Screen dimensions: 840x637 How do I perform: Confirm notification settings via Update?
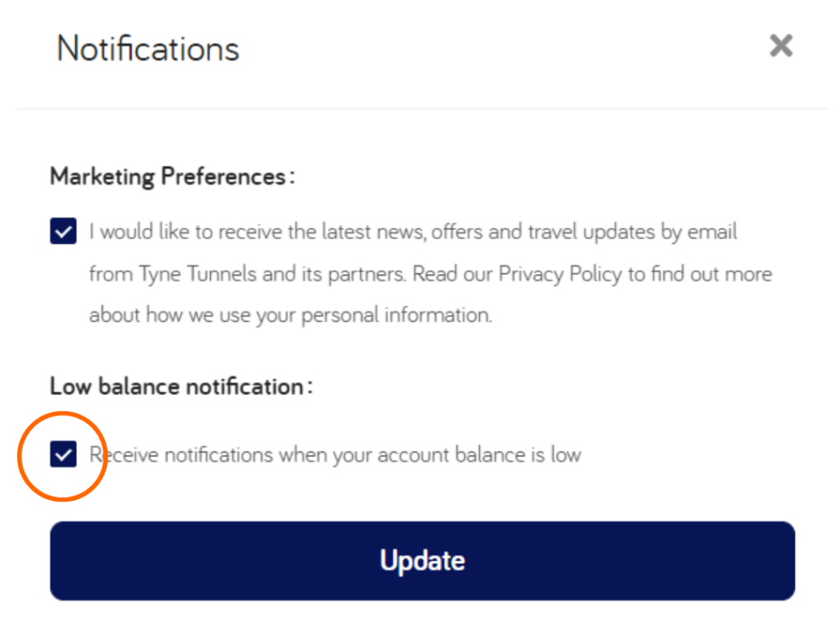pos(422,561)
